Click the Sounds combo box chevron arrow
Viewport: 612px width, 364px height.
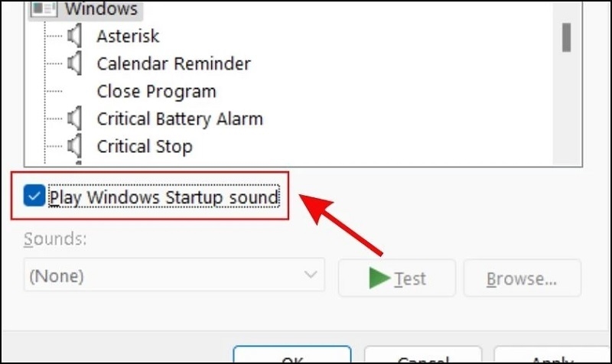point(311,275)
